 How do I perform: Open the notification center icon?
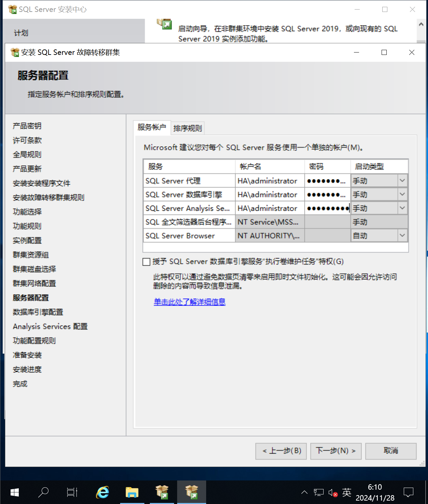click(x=409, y=492)
